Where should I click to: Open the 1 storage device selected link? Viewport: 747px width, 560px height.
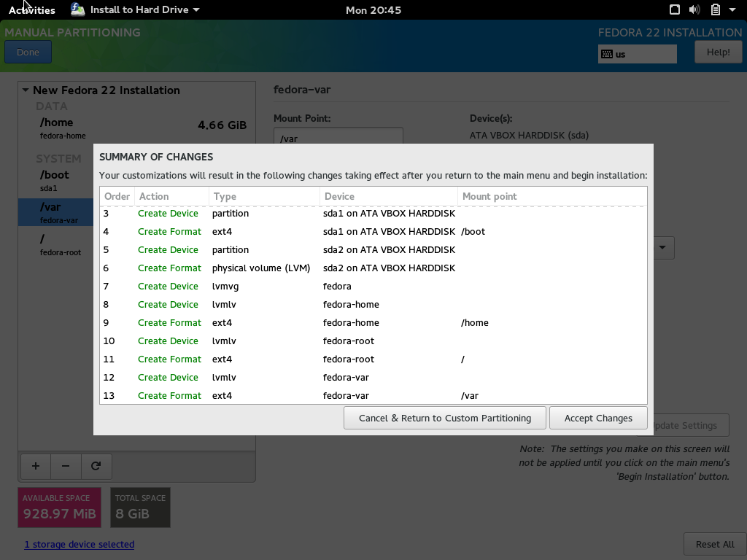coord(80,544)
